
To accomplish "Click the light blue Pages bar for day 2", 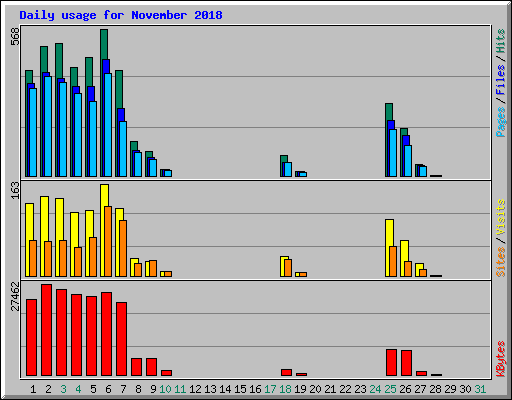I will (x=48, y=126).
